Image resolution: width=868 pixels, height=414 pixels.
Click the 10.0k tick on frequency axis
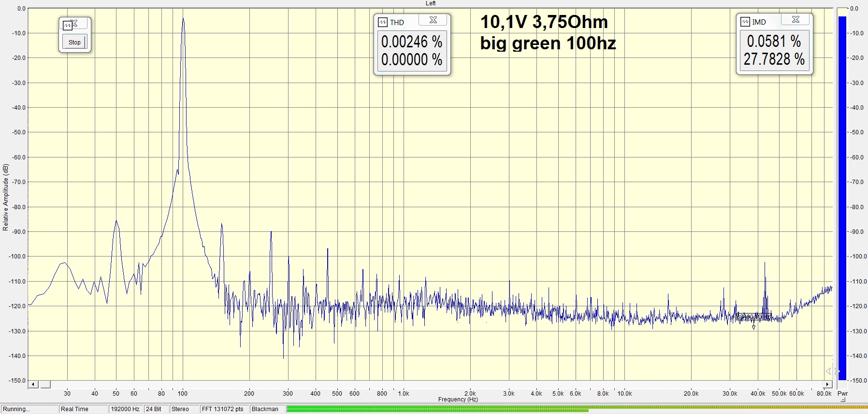click(x=624, y=394)
